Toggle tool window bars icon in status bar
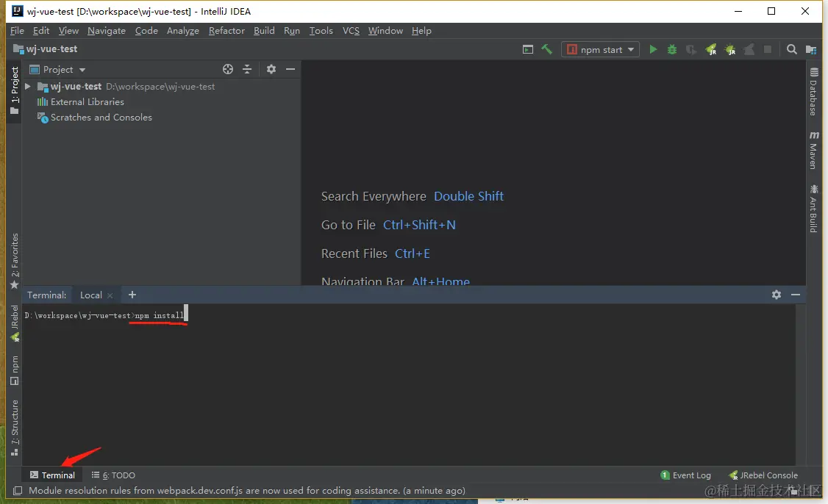Viewport: 828px width, 504px height. coord(18,491)
